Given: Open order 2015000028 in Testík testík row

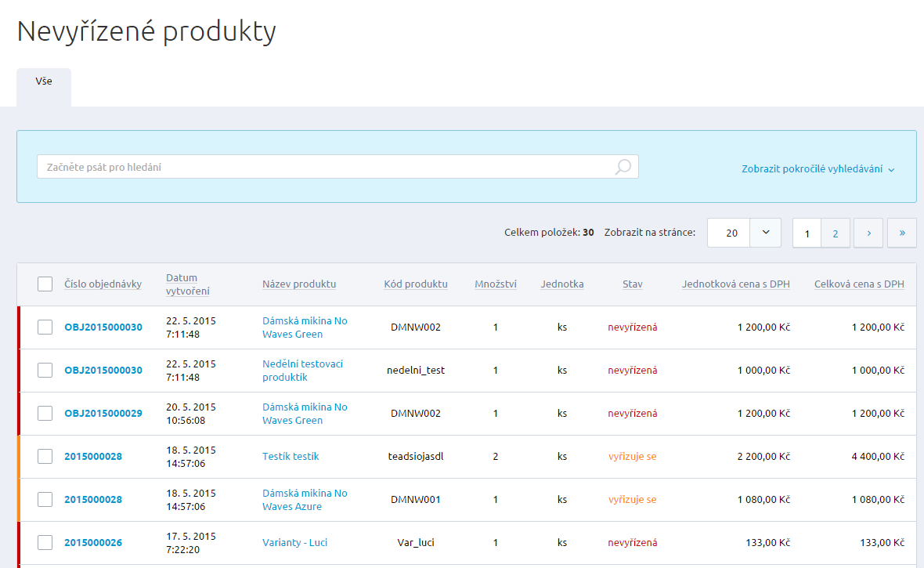Looking at the screenshot, I should click(x=93, y=456).
